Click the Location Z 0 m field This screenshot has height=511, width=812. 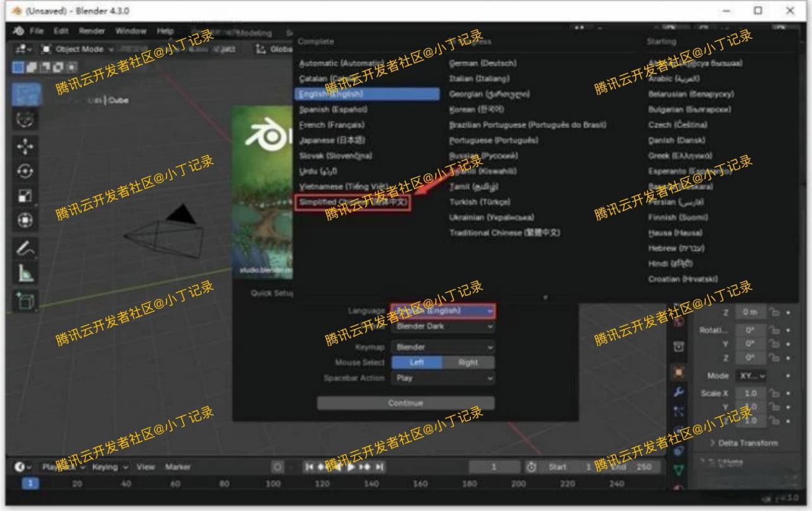pos(751,312)
